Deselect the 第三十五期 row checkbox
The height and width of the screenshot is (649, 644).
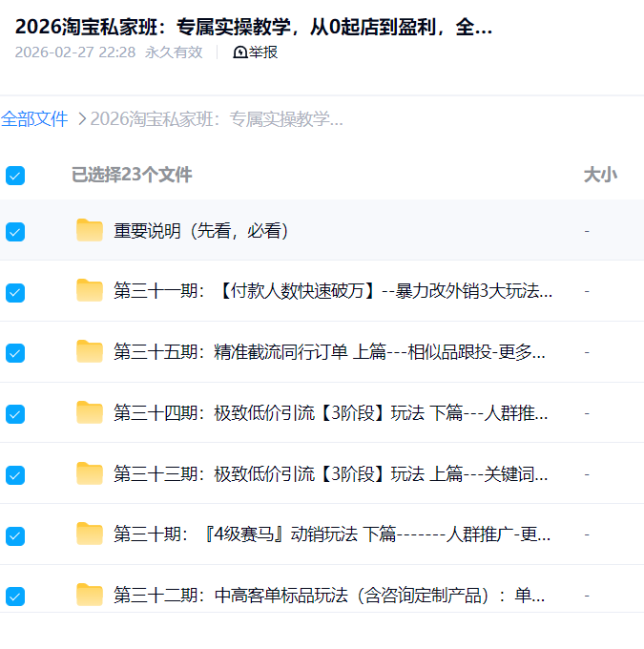click(x=15, y=353)
